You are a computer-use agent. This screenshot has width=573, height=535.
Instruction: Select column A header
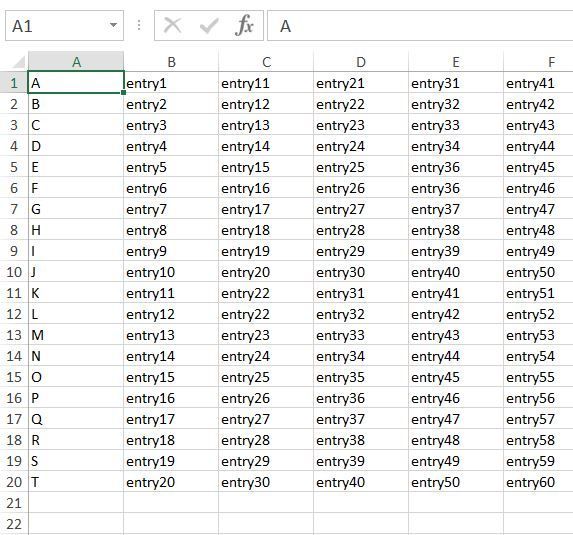(76, 62)
